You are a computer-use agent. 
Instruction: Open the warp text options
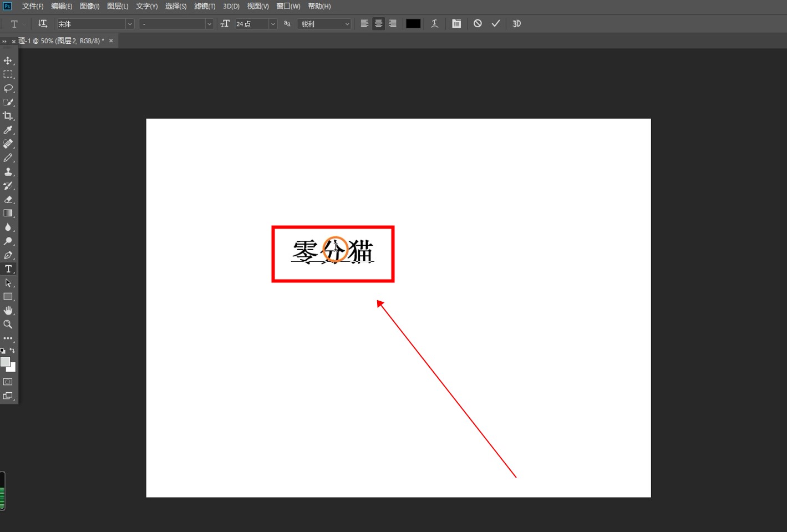click(434, 24)
